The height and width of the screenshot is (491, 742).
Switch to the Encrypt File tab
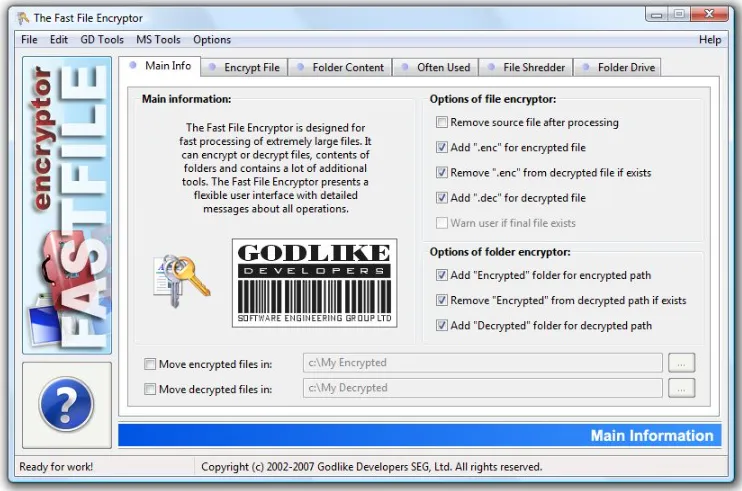[244, 68]
